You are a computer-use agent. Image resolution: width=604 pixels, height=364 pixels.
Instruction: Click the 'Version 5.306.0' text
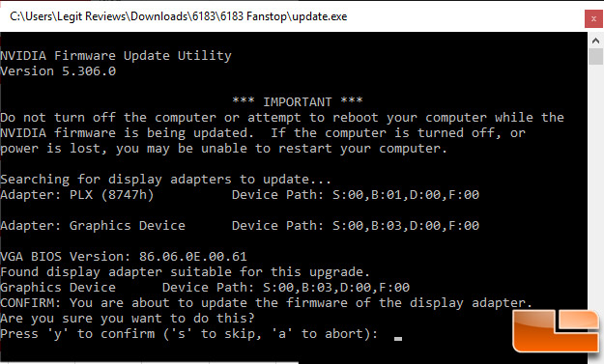point(58,71)
